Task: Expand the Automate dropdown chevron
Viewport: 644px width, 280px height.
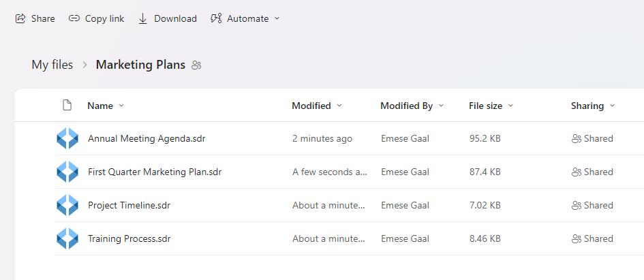Action: (x=277, y=18)
